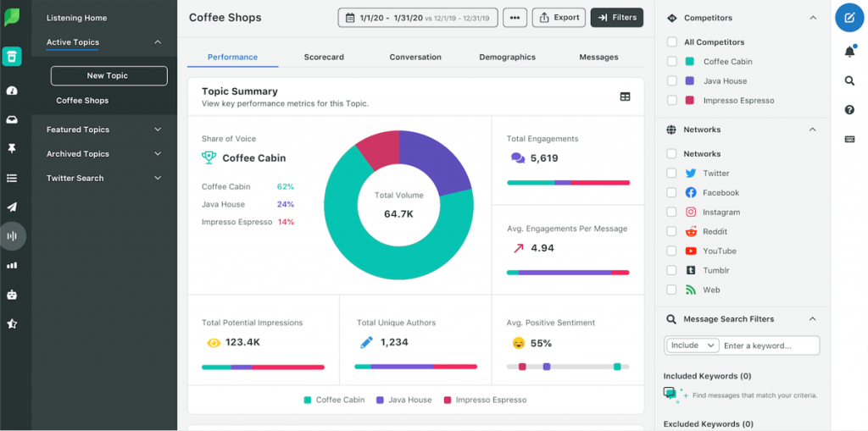
Task: Expand the Twitter Search section
Action: 158,178
